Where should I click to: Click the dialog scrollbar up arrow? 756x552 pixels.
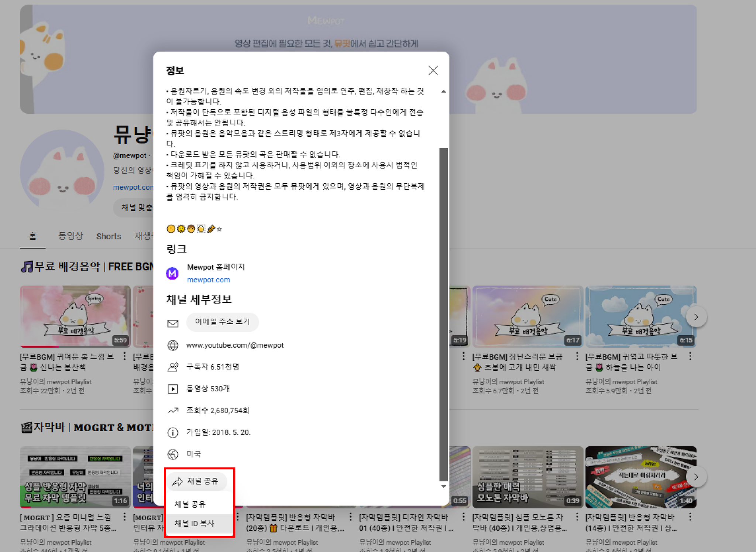tap(444, 91)
